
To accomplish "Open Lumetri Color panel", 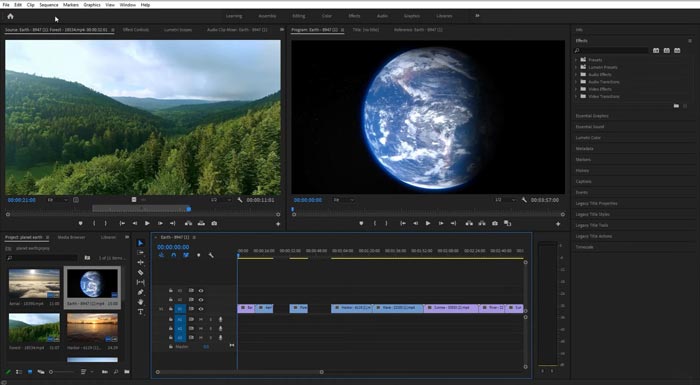I will click(x=588, y=138).
